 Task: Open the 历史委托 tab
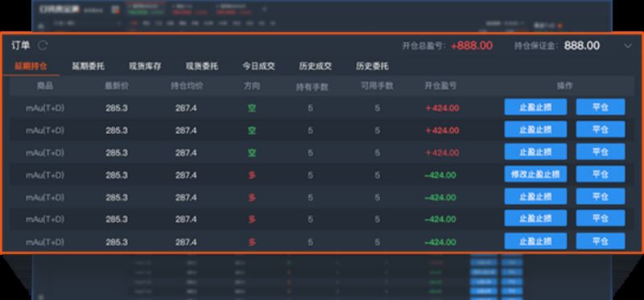pyautogui.click(x=372, y=66)
